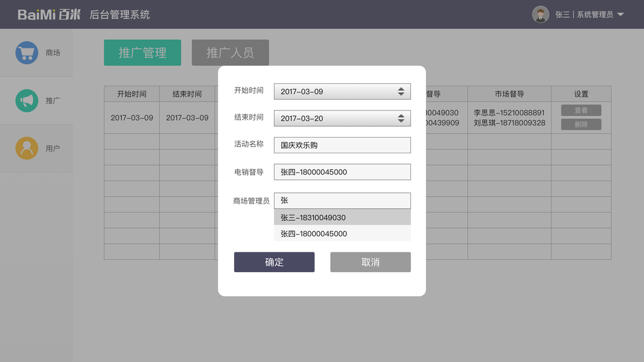Focus the 活动名称 input field

pyautogui.click(x=342, y=145)
